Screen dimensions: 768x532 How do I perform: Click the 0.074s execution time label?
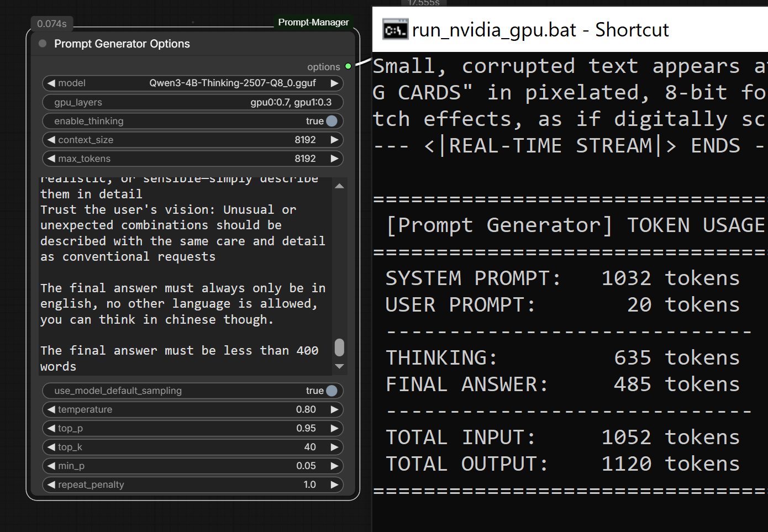[52, 24]
